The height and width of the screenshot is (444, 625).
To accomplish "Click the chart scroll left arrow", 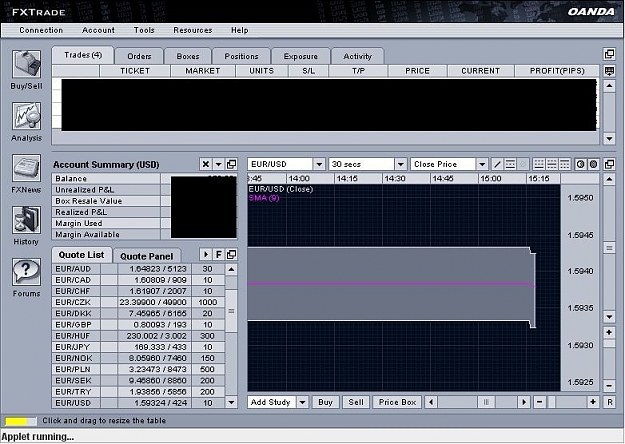I will pos(430,402).
